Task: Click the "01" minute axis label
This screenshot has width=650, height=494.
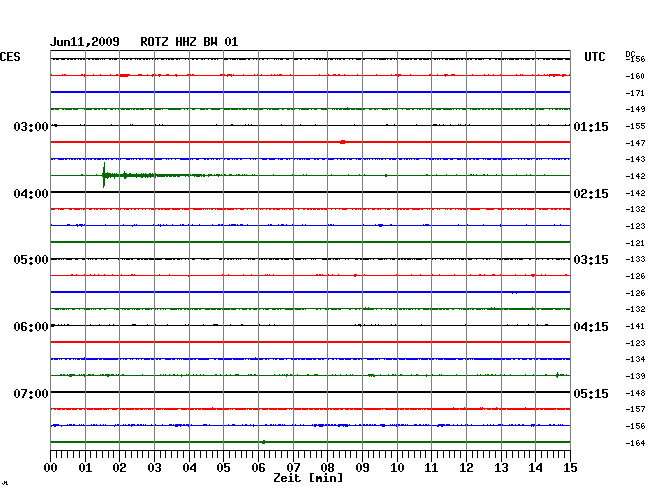Action: pos(85,468)
